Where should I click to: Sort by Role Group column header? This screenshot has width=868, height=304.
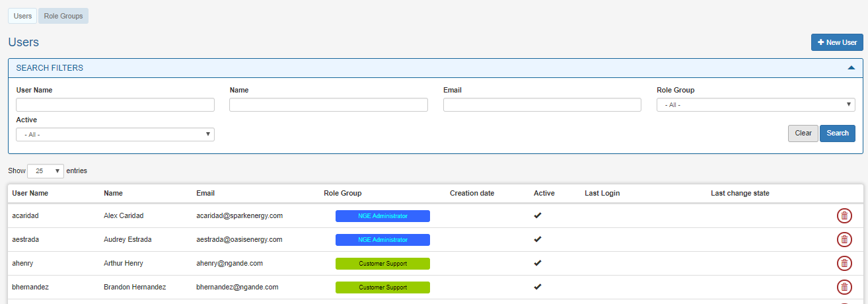pos(343,193)
